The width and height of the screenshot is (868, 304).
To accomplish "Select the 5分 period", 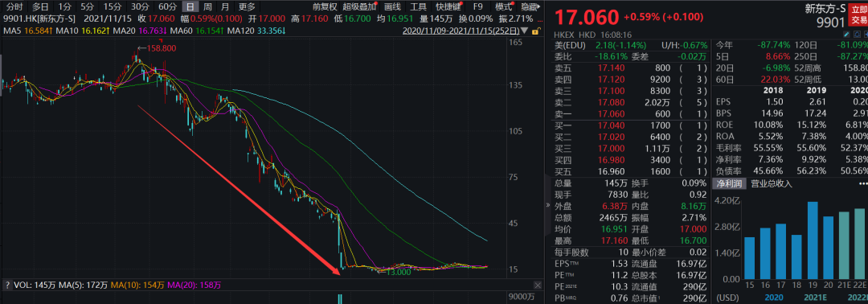I will [87, 7].
